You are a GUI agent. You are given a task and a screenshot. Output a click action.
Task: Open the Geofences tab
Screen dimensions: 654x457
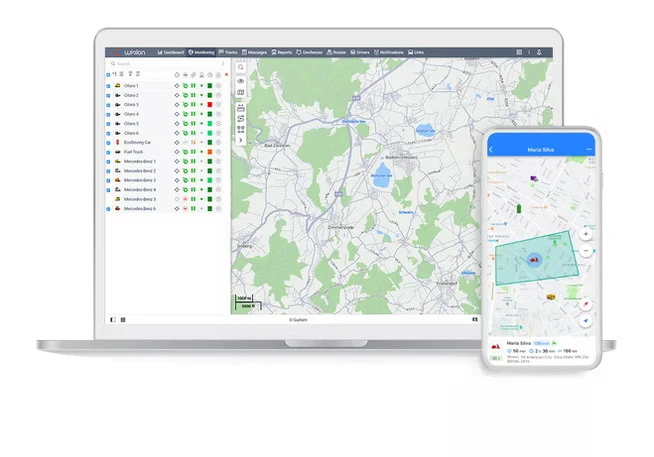309,52
